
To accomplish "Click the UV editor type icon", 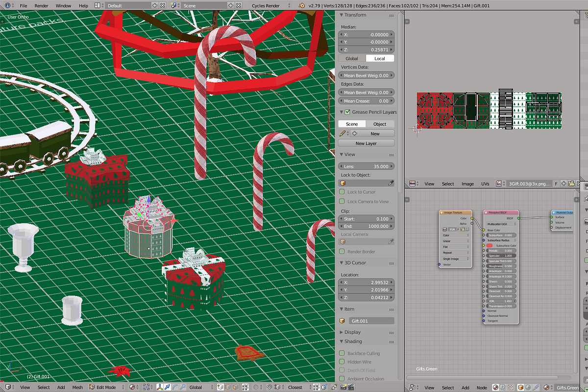I will 414,184.
